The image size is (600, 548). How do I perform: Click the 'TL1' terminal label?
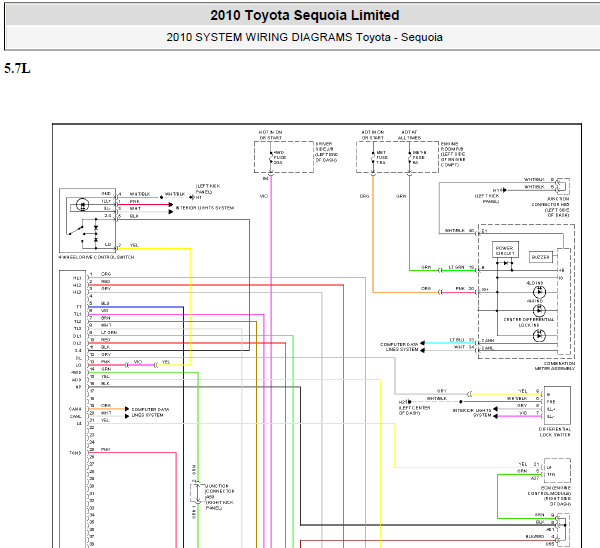tap(78, 314)
